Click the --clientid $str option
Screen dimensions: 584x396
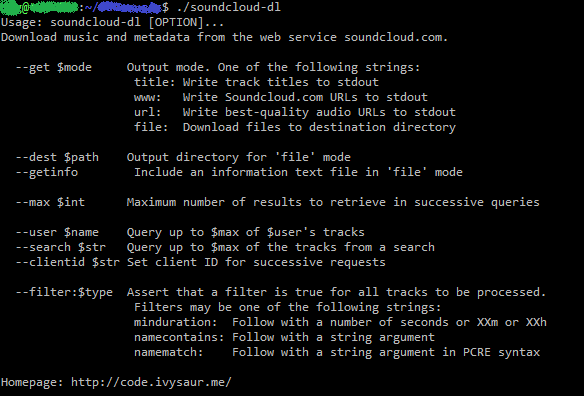tap(68, 262)
